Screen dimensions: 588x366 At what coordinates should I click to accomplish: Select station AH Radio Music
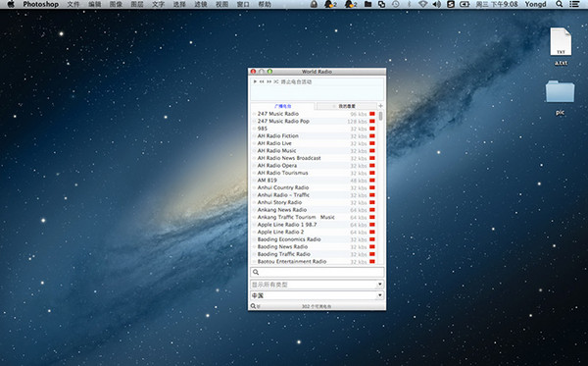[x=276, y=150]
